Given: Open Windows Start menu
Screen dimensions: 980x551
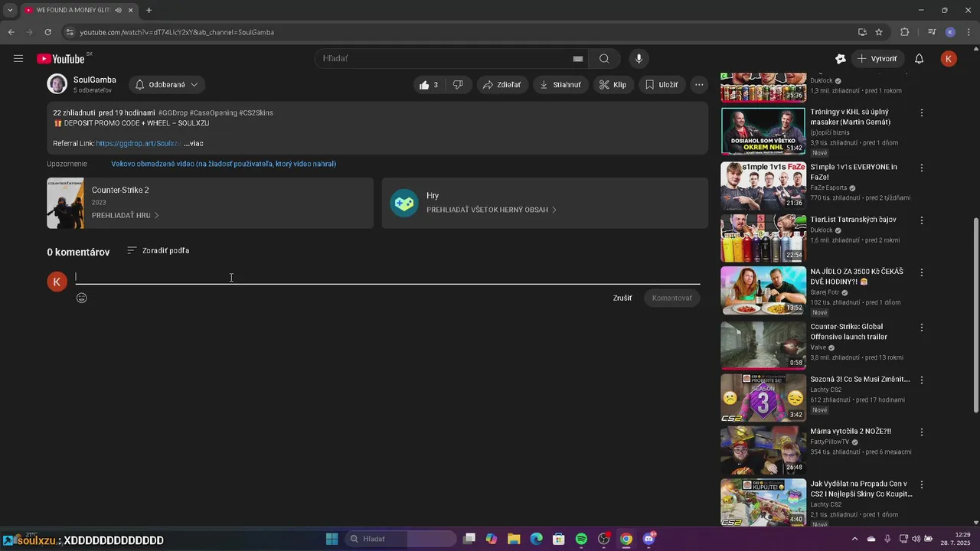Looking at the screenshot, I should click(332, 539).
